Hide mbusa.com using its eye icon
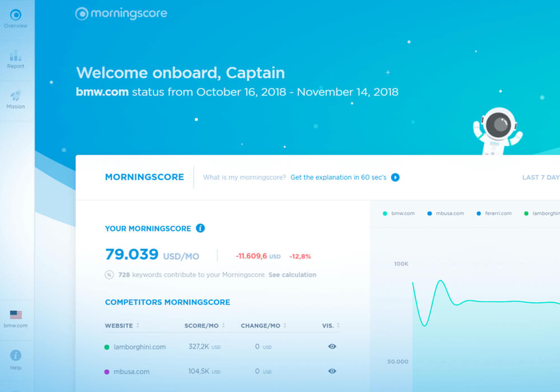This screenshot has width=560, height=392. pyautogui.click(x=331, y=371)
